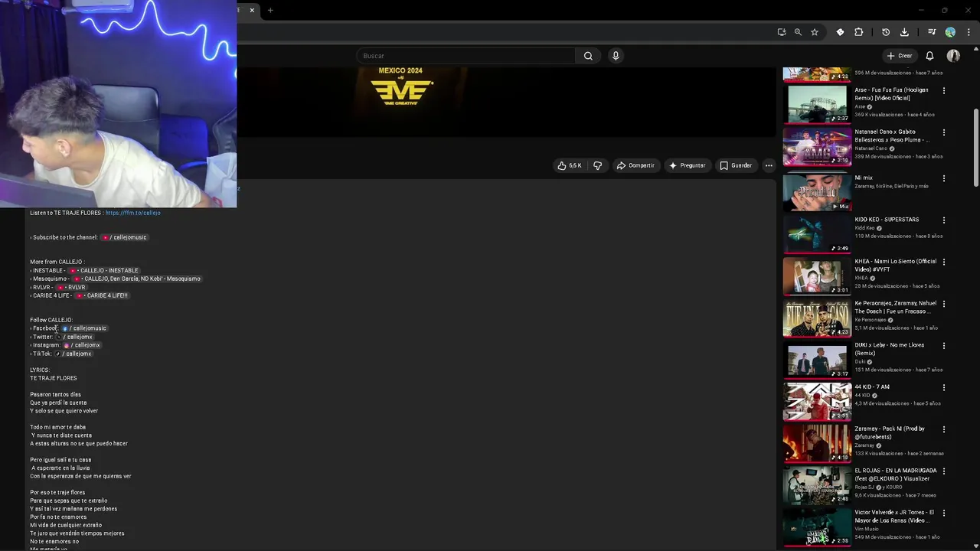Open the RVLVR video link

(71, 287)
